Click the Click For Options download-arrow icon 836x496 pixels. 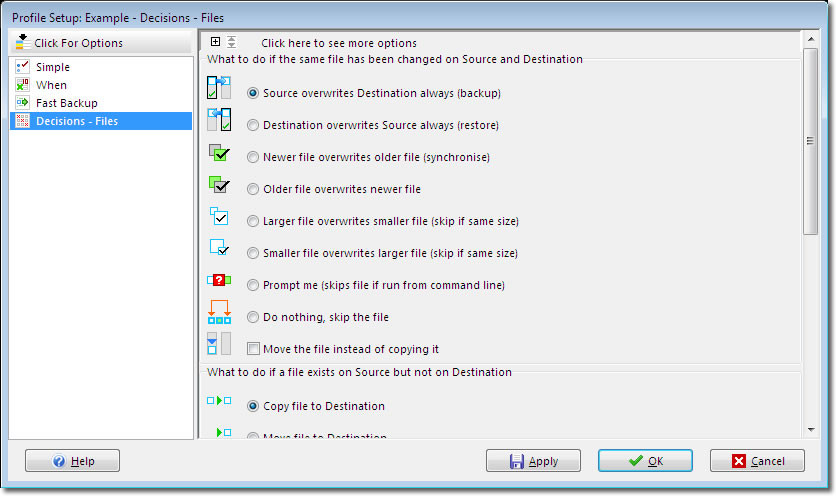(x=22, y=42)
